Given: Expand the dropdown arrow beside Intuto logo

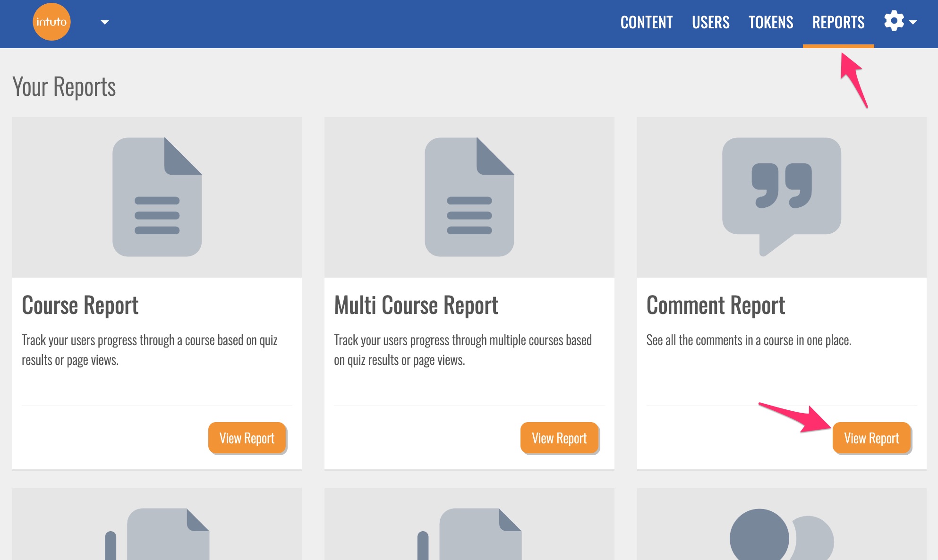Looking at the screenshot, I should point(105,22).
